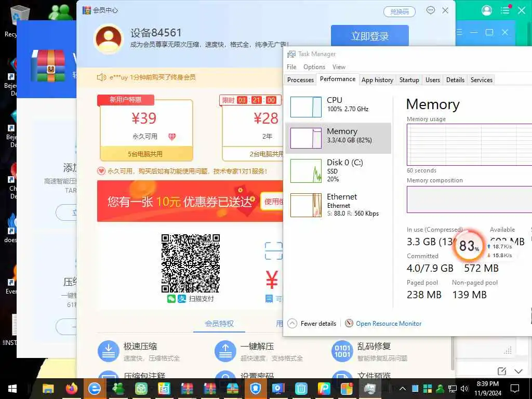This screenshot has width=532, height=399.
Task: Click the 立即登录 login button
Action: 370,35
